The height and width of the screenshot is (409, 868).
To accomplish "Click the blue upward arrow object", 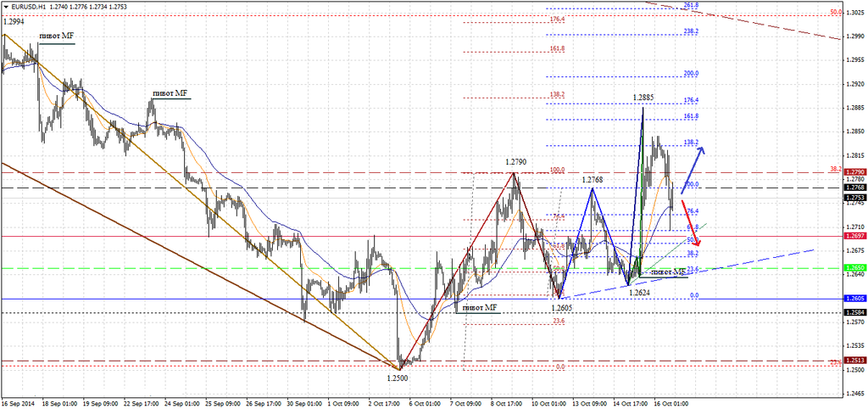I will [693, 171].
